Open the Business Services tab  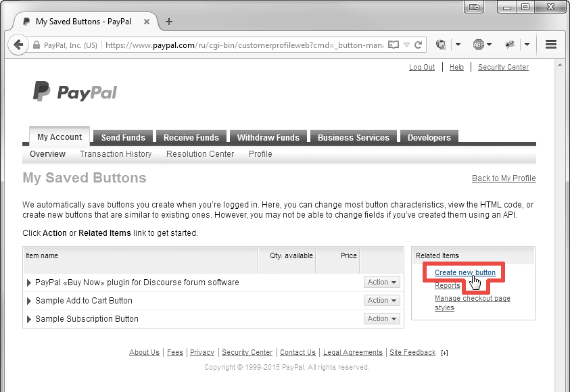pos(354,138)
